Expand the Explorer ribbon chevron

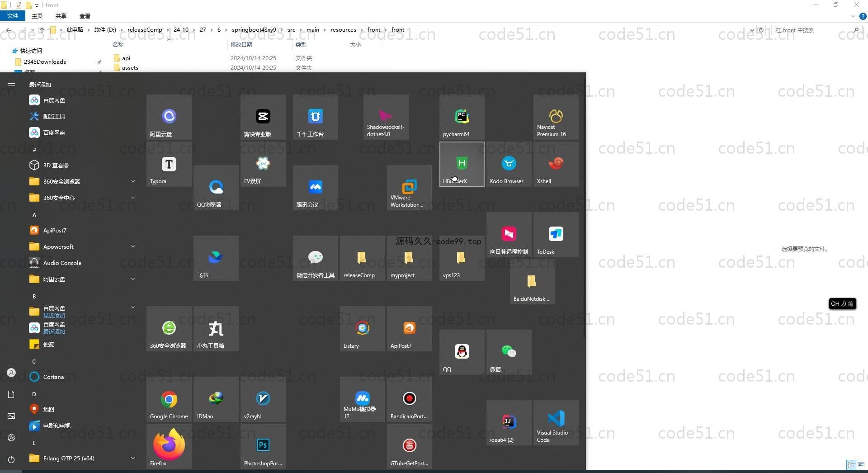click(853, 16)
